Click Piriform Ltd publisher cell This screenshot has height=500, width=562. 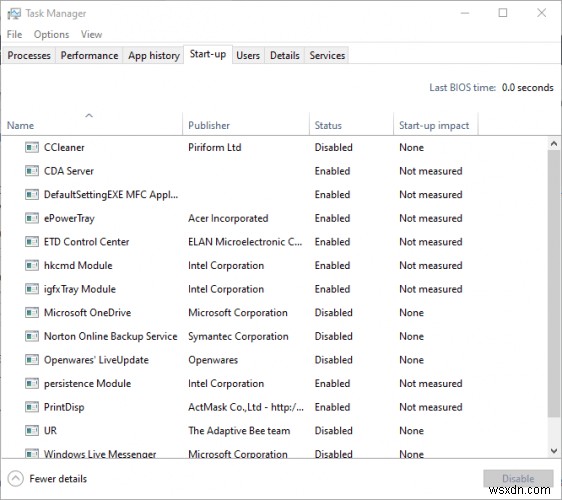215,147
